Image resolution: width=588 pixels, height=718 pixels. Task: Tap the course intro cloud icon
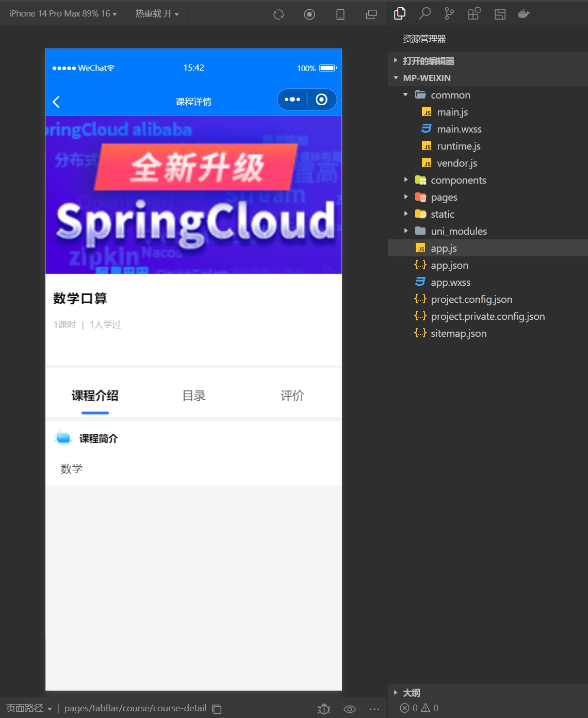63,437
